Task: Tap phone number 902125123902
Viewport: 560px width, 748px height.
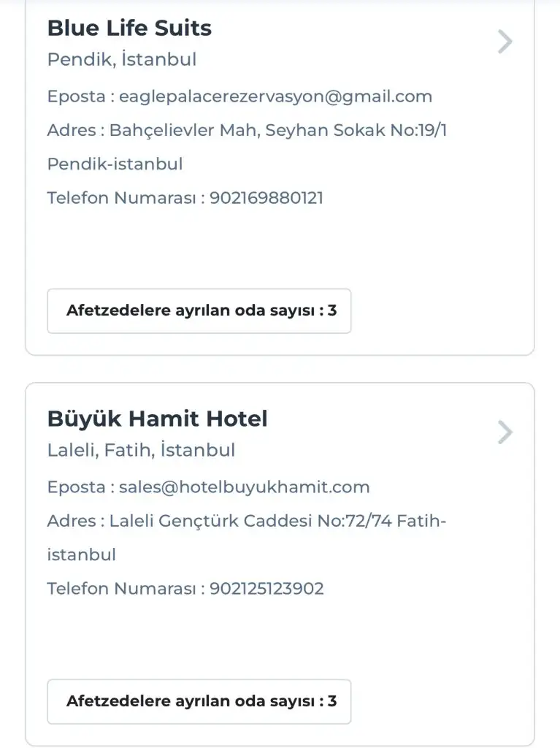Action: pyautogui.click(x=266, y=589)
